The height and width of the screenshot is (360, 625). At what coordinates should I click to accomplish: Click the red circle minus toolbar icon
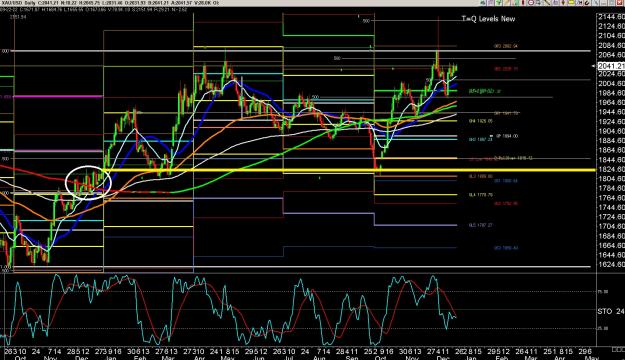click(531, 2)
